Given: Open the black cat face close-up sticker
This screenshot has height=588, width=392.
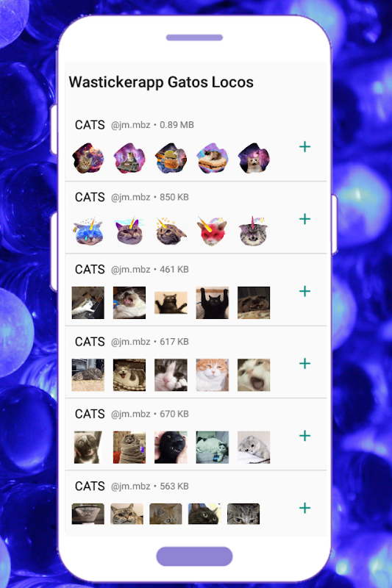Looking at the screenshot, I should click(x=171, y=448).
